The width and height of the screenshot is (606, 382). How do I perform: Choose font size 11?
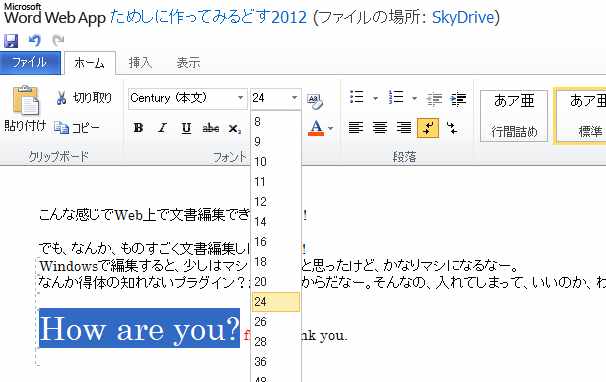[x=276, y=182]
